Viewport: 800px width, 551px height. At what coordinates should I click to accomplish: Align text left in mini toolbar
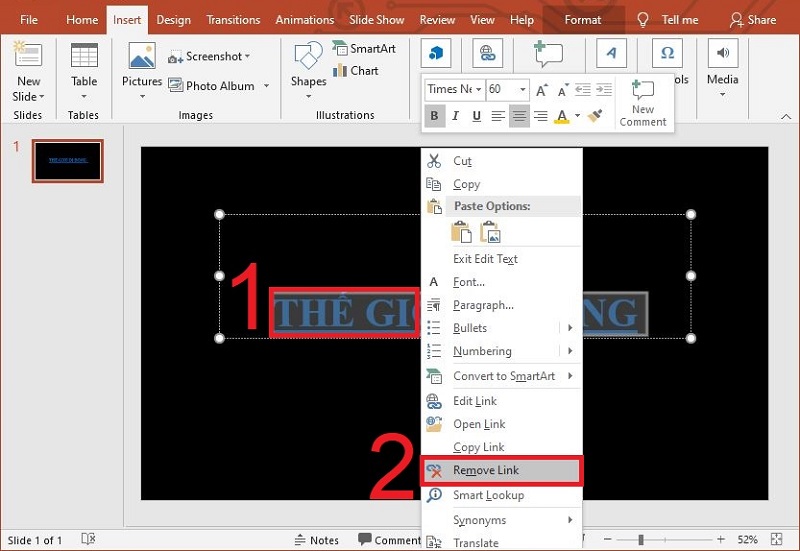[x=498, y=116]
